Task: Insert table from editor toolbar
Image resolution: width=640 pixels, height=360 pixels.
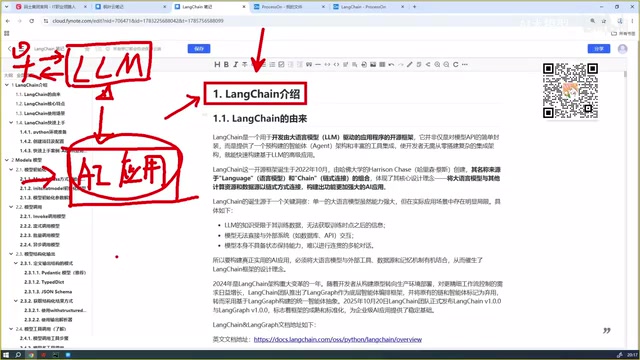Action: [382, 64]
